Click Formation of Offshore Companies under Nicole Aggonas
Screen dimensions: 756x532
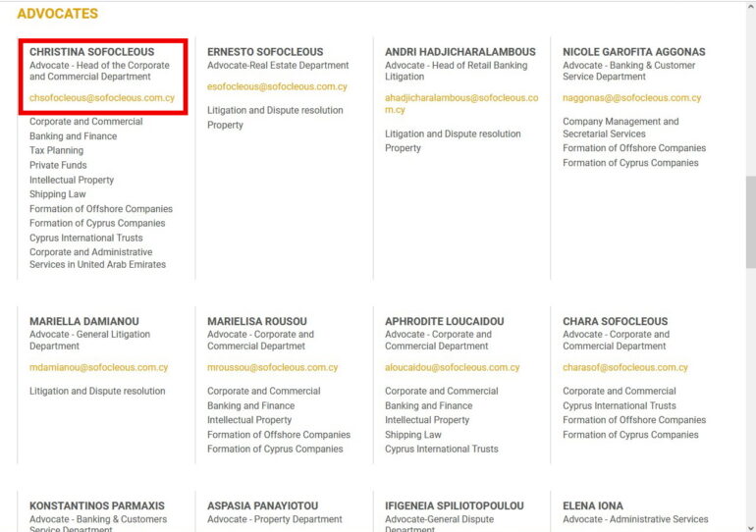[634, 148]
